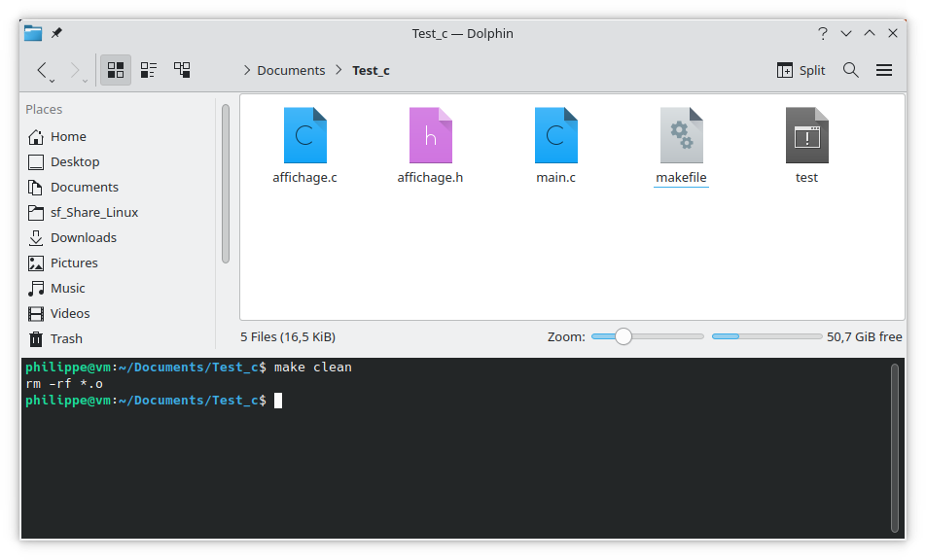Navigate to Documents in the breadcrumb

tap(291, 70)
